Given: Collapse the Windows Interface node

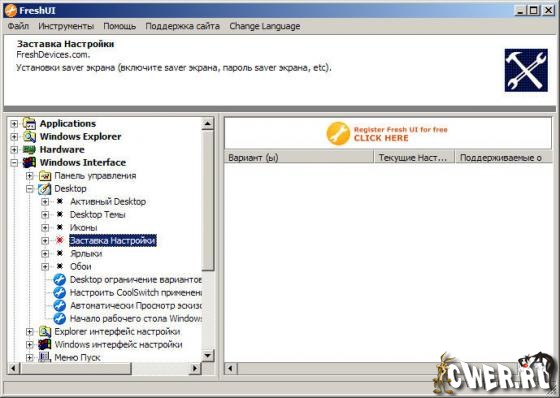Looking at the screenshot, I should point(14,163).
